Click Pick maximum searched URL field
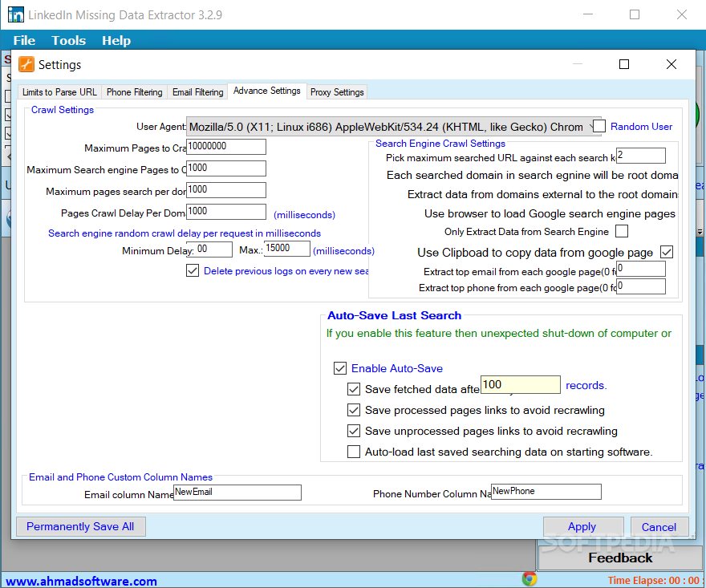Image resolution: width=706 pixels, height=588 pixels. click(641, 156)
